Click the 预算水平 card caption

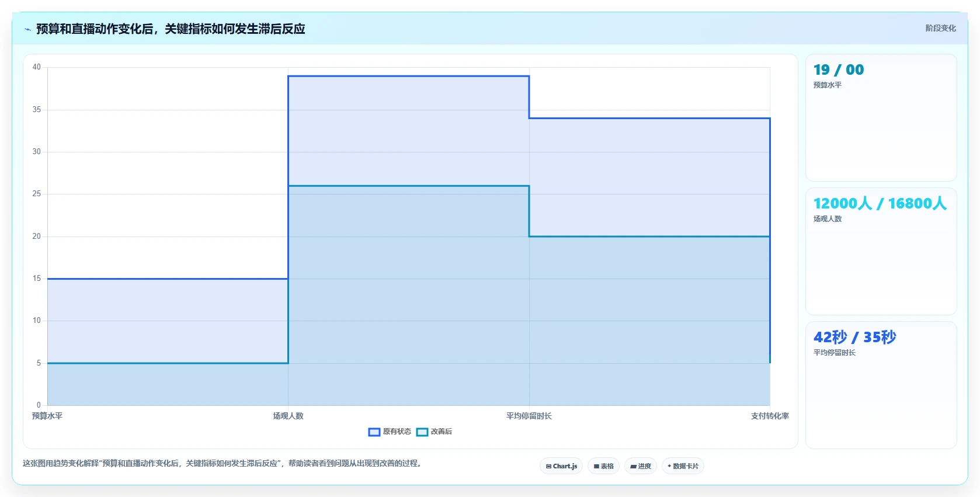pyautogui.click(x=828, y=85)
